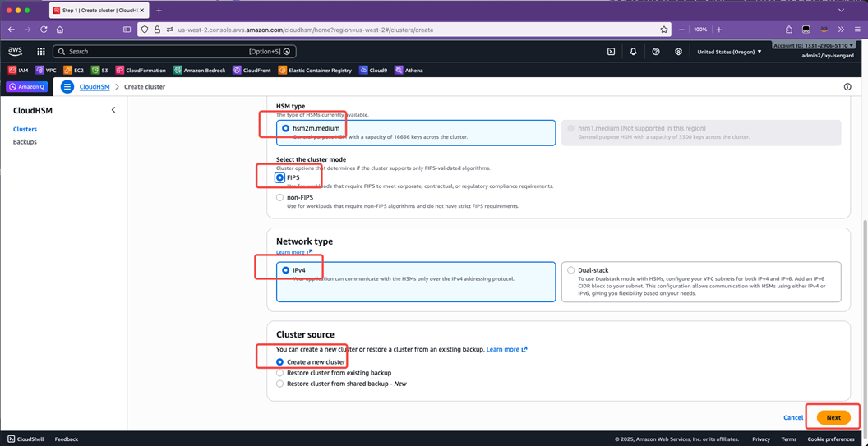Collapse the CloudHSM side navigation panel
The image size is (868, 446).
coord(113,110)
